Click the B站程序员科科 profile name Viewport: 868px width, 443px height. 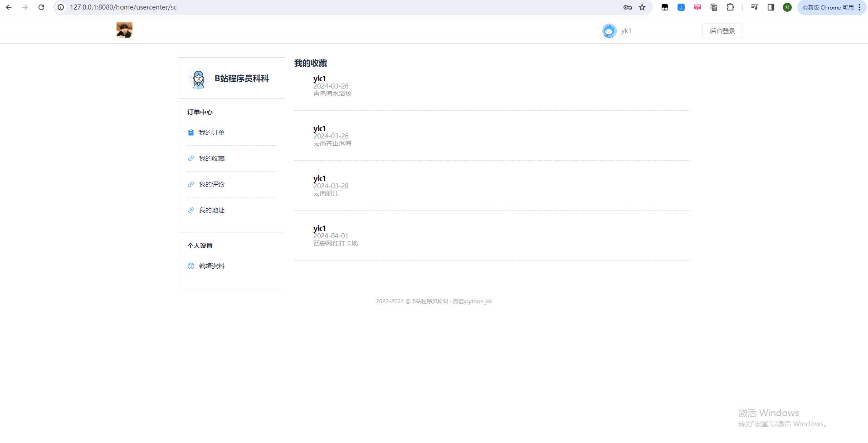click(242, 79)
